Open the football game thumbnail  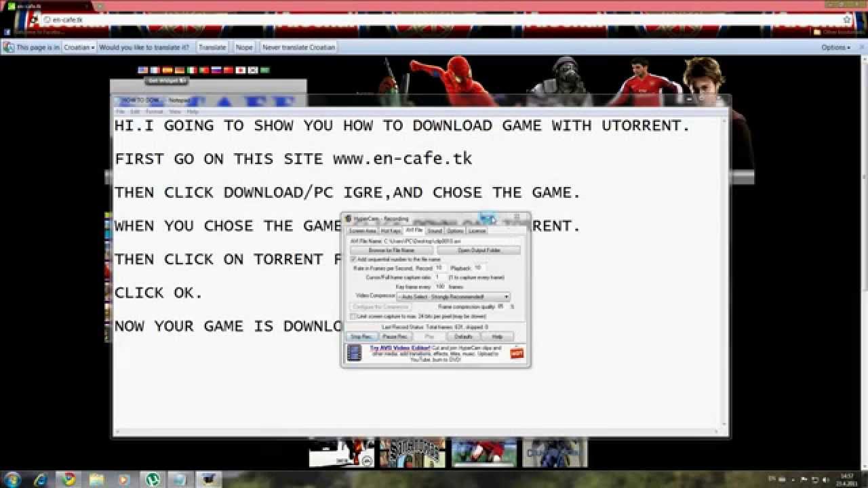(485, 452)
